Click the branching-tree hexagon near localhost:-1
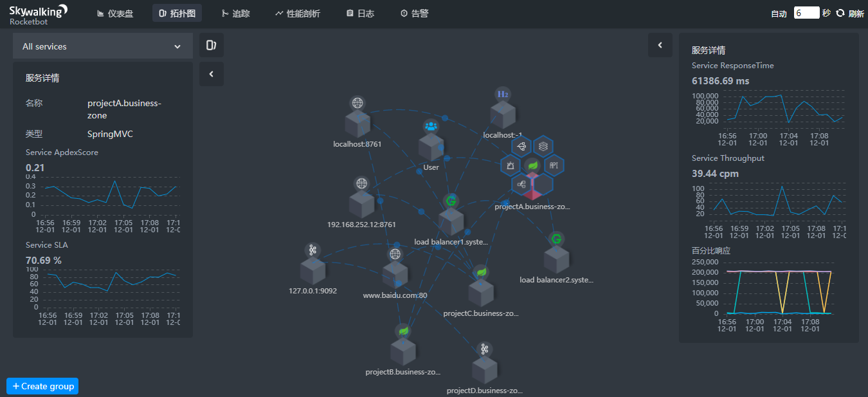The image size is (868, 397). click(x=521, y=147)
